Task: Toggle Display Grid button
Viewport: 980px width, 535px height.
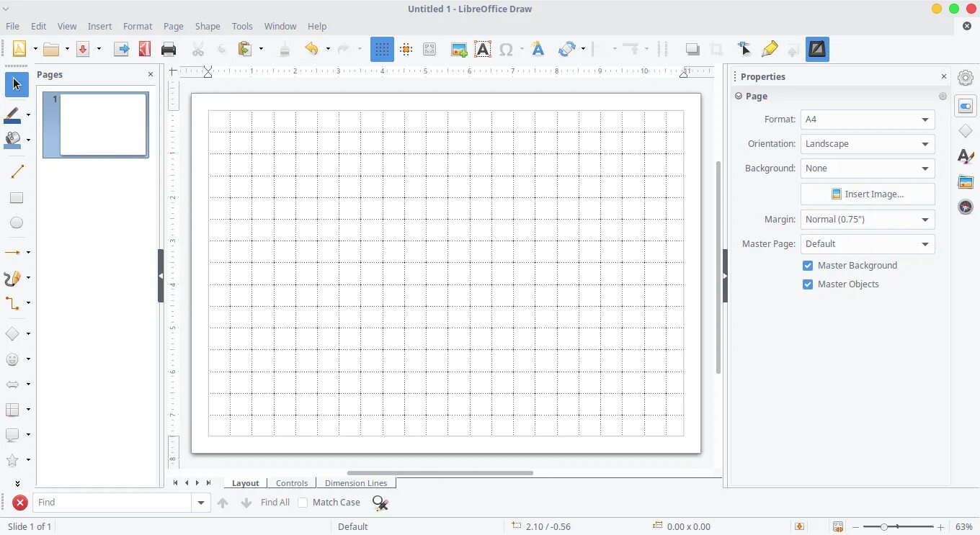Action: (x=382, y=49)
